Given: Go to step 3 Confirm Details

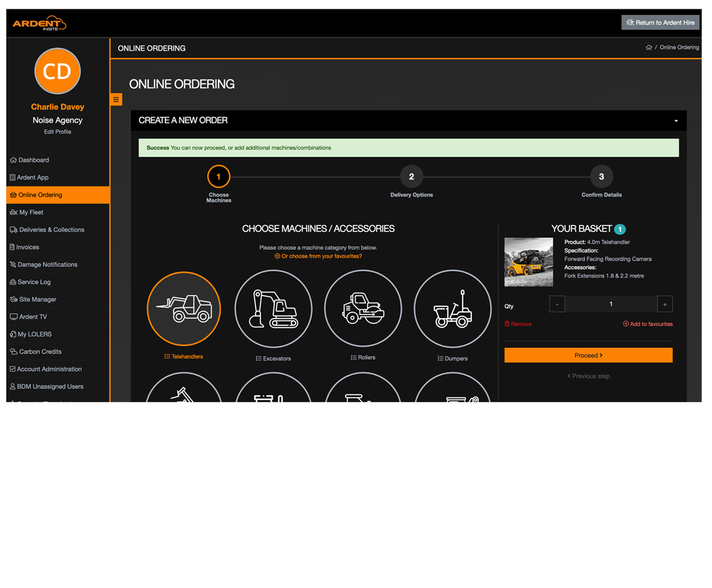Looking at the screenshot, I should pos(602,177).
